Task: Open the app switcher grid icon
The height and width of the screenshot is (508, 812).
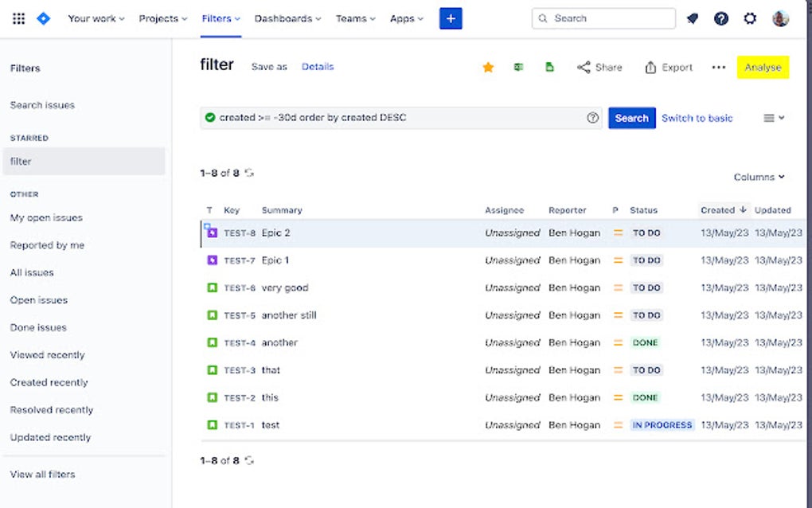Action: click(18, 18)
